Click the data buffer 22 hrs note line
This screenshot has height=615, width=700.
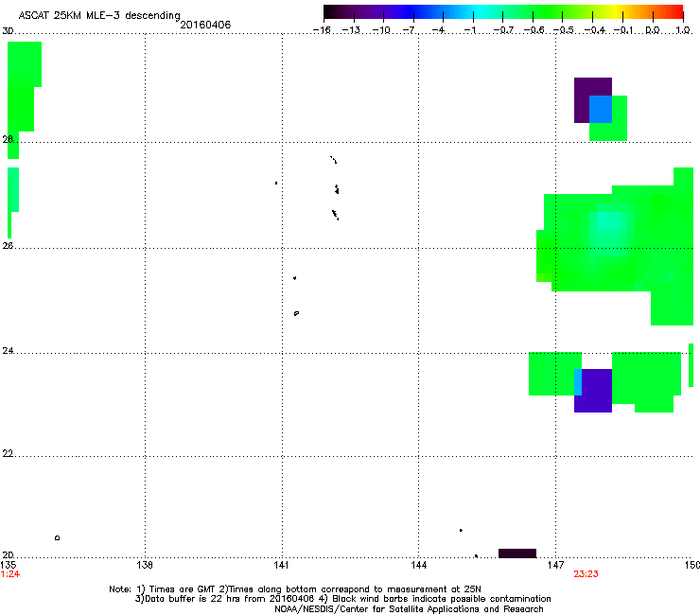342,599
